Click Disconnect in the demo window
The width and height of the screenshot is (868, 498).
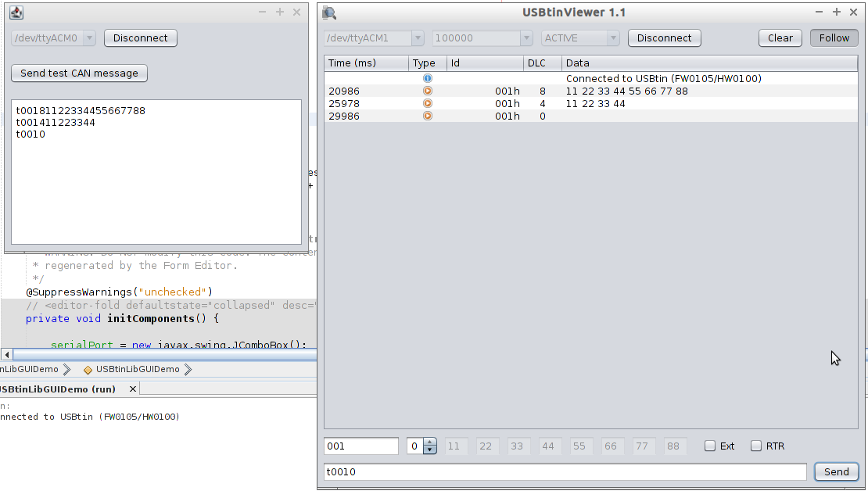(x=141, y=38)
